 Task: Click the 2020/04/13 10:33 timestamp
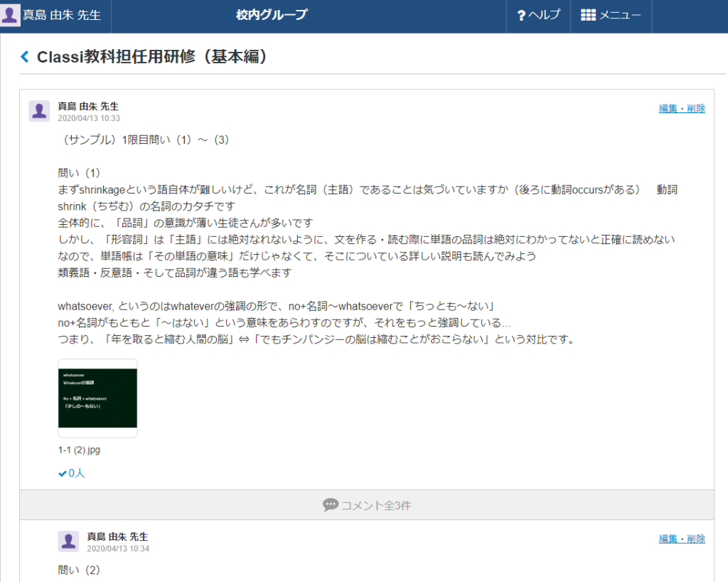(89, 118)
